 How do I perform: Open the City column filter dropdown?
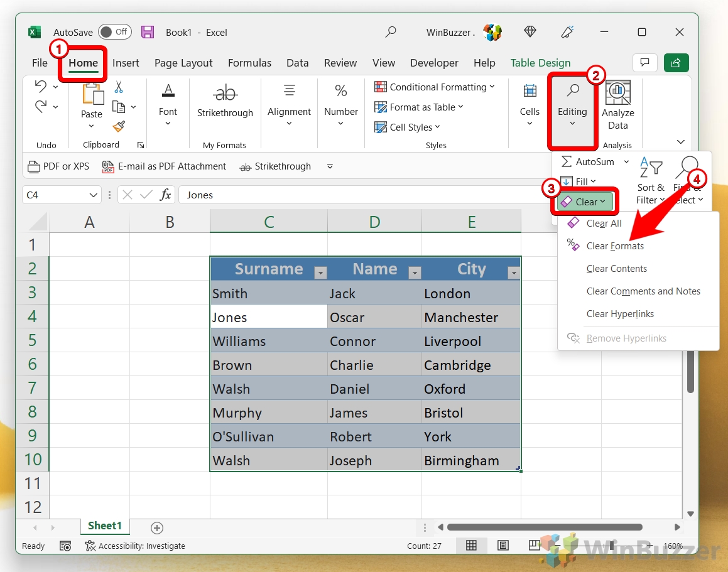(513, 273)
